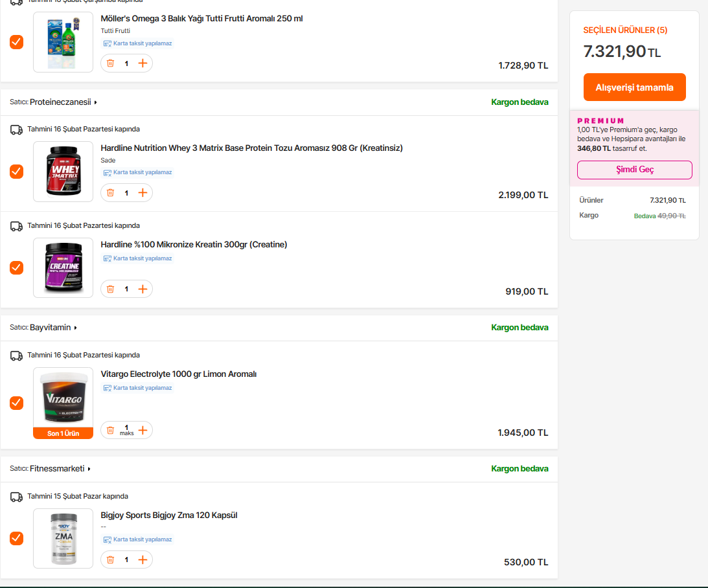Open Möller's Omega 3 Balık Yağı product title
Screen dimensions: 708x588
click(201, 19)
